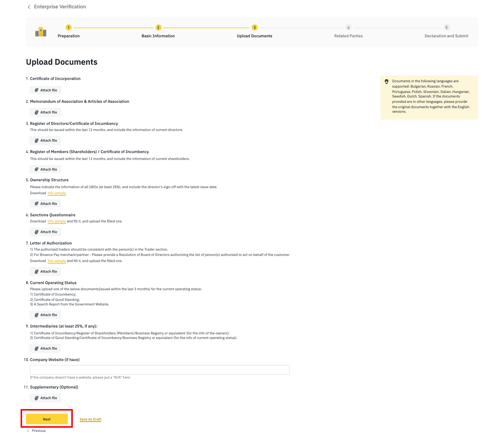Select step 2 Basic Information circle
Viewport: 504px width, 438px height.
158,27
